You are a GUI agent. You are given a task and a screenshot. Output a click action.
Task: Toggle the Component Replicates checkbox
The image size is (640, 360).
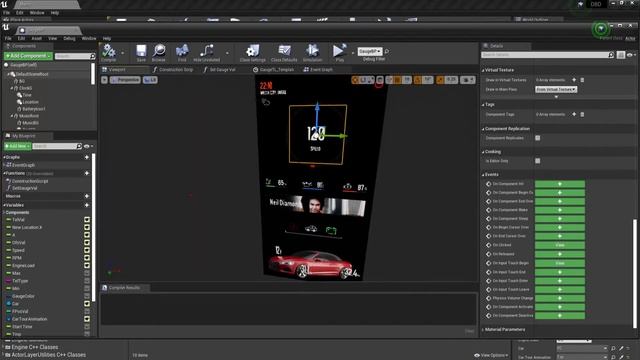(x=538, y=138)
